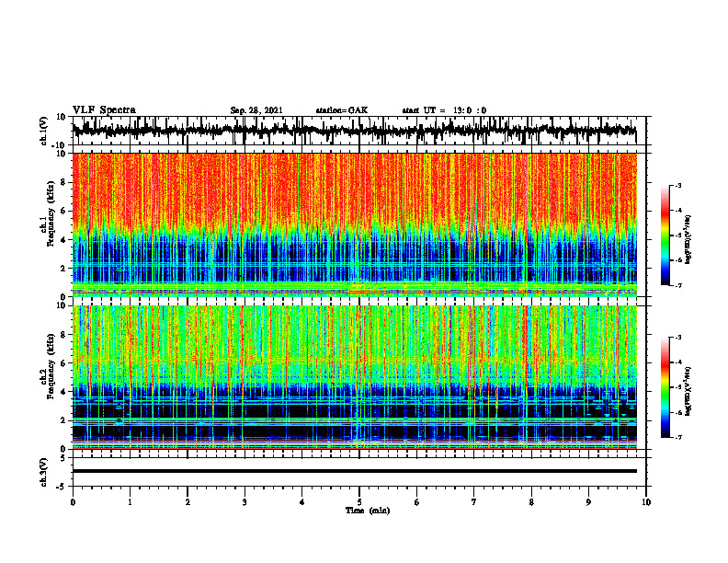Click the "-3" label on the ch.1 color bar
This screenshot has width=728, height=563.
[677, 185]
